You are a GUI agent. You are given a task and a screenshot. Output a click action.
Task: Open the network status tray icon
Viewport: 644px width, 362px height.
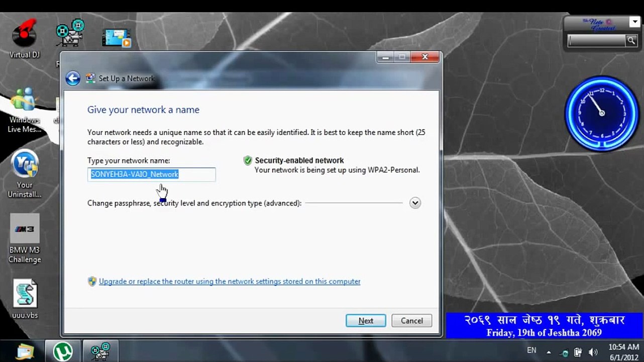tap(564, 352)
